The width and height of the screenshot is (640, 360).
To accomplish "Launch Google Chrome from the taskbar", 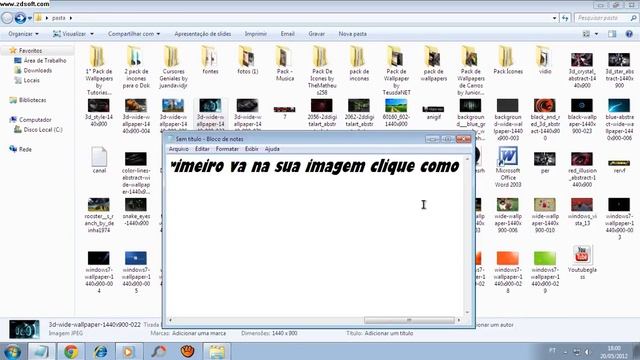I will click(71, 351).
